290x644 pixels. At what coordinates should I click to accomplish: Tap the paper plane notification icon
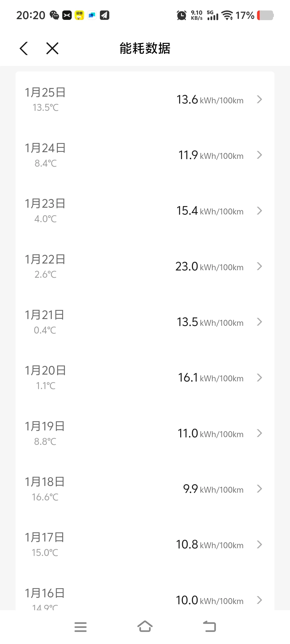104,15
